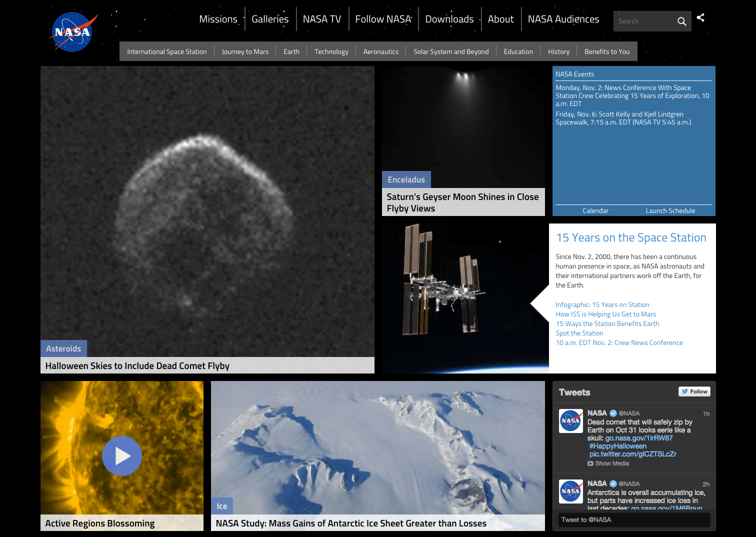Open 15 Ways the Station Benefits Earth
This screenshot has height=537, width=756.
click(x=607, y=323)
